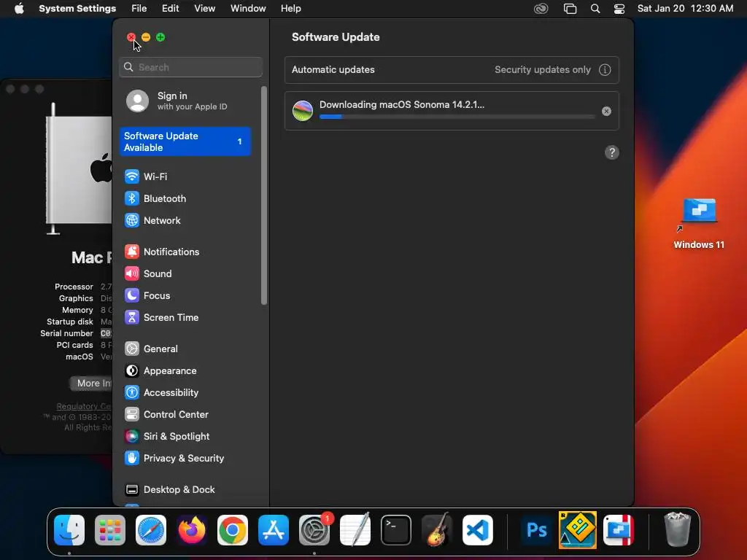This screenshot has height=560, width=747.
Task: Open Control Center in menu bar
Action: [619, 9]
